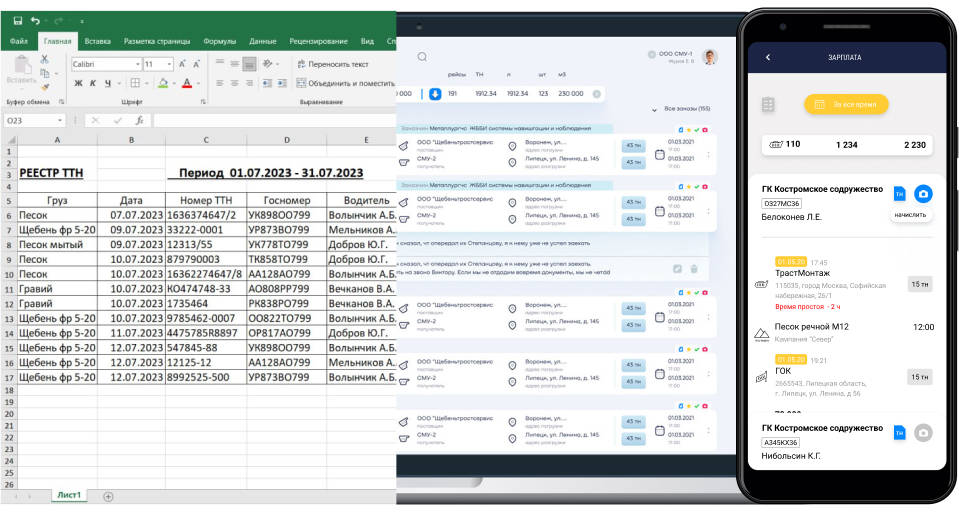
Task: Open the Вставка ribbon tab
Action: [97, 41]
